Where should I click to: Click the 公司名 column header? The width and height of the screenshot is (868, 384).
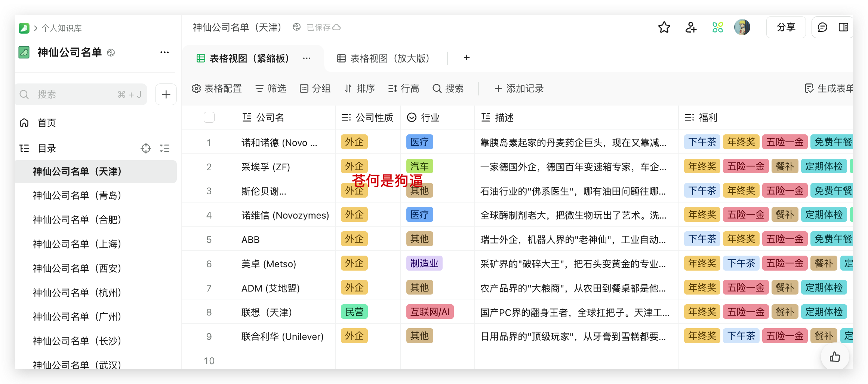click(x=263, y=118)
